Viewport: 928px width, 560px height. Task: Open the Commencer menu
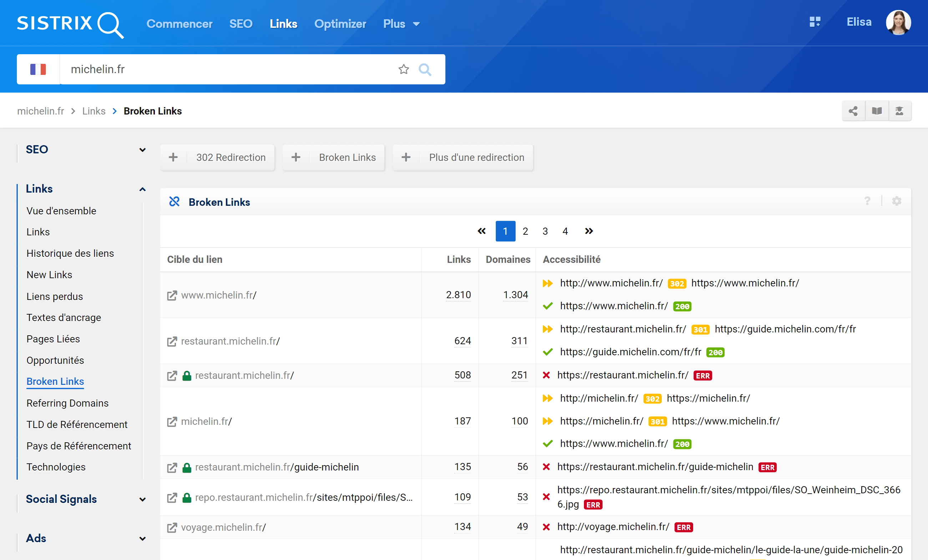coord(180,24)
